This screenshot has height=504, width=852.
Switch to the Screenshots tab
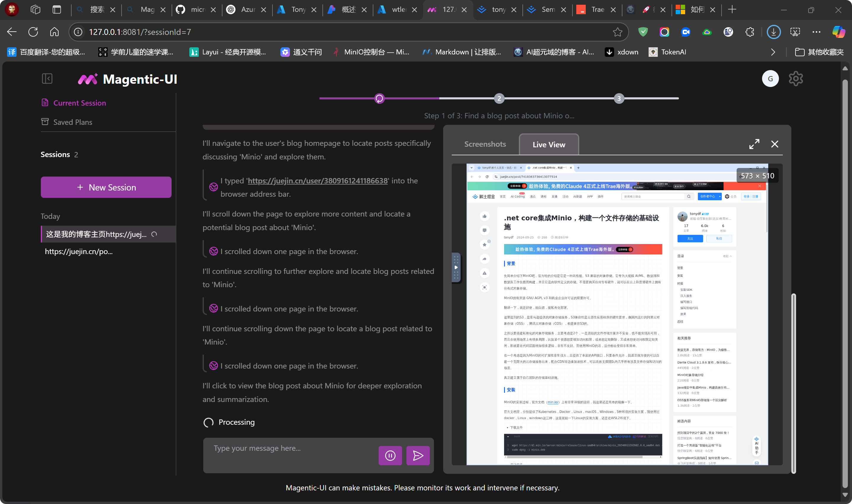click(485, 144)
